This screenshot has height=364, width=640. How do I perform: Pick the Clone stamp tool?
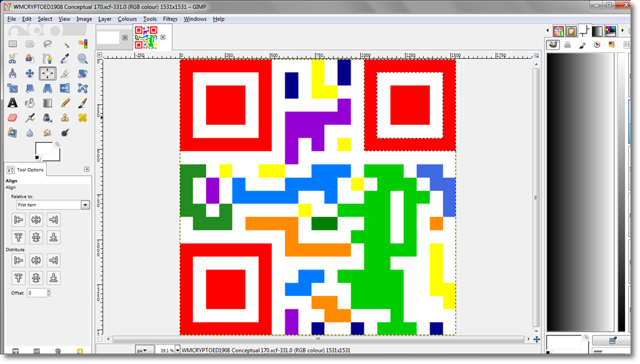click(x=65, y=118)
